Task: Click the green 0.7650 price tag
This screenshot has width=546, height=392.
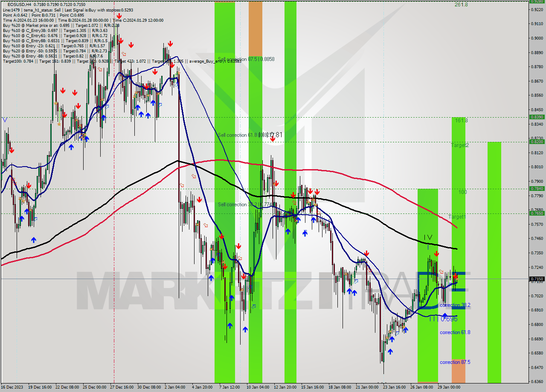Action: coord(536,213)
